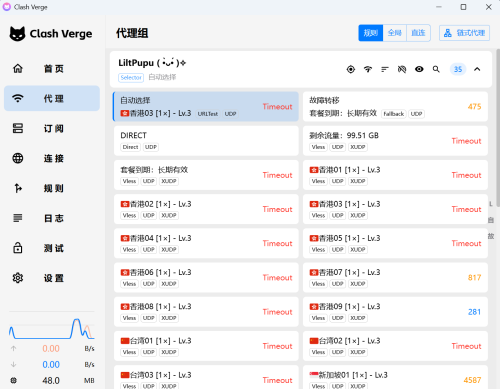
Task: Open proxy filter search icon
Action: click(x=436, y=69)
